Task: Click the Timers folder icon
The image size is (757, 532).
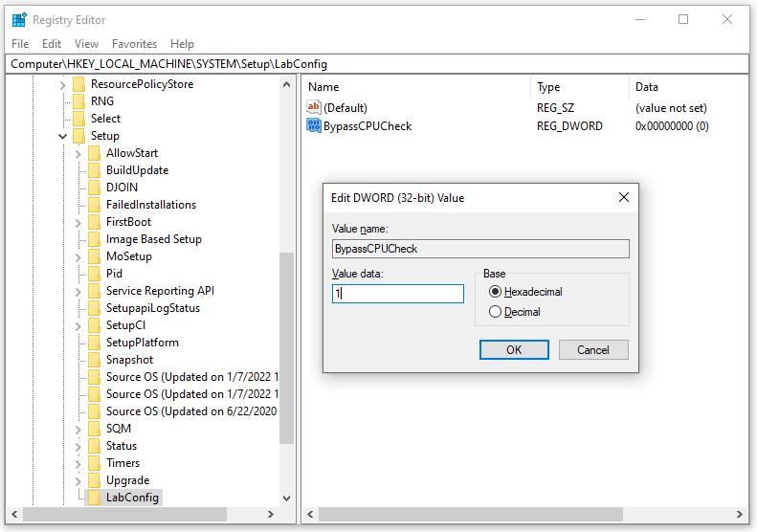Action: pos(95,463)
